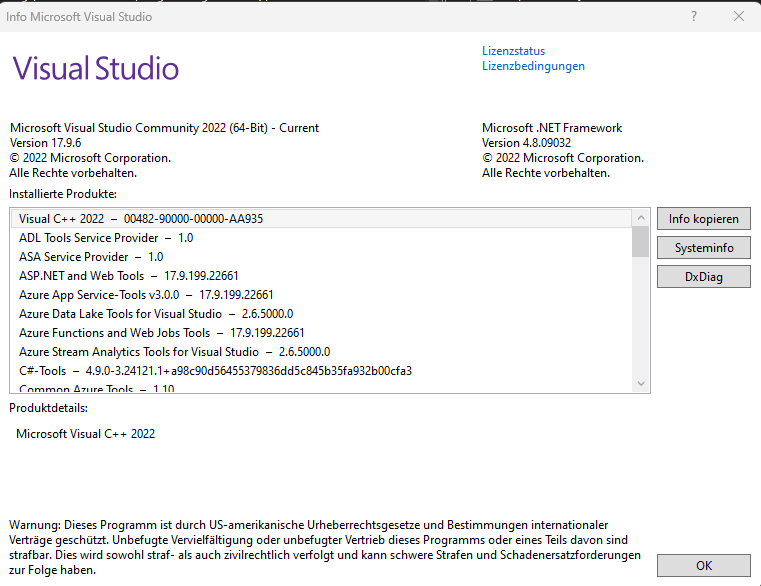Image resolution: width=761 pixels, height=586 pixels.
Task: Click Microsoft Visual C++ 2022 product details text
Action: (x=85, y=434)
